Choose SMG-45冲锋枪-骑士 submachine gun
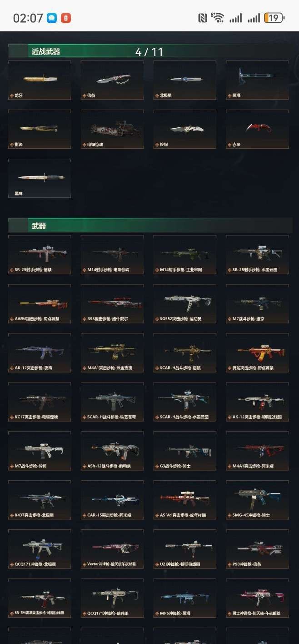 tap(257, 500)
